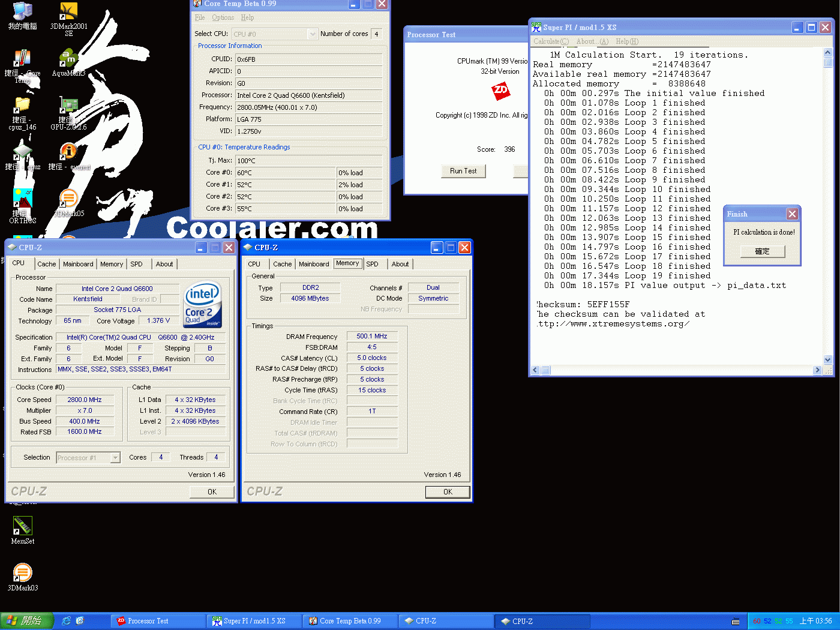Click Super PI horizontal scrollbar right arrow
This screenshot has height=630, width=840.
tap(817, 370)
